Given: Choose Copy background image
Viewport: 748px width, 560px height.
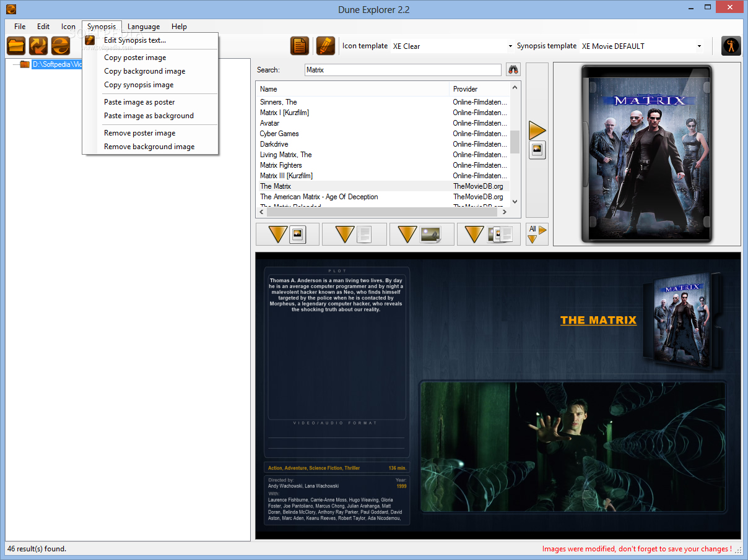Looking at the screenshot, I should pyautogui.click(x=150, y=71).
